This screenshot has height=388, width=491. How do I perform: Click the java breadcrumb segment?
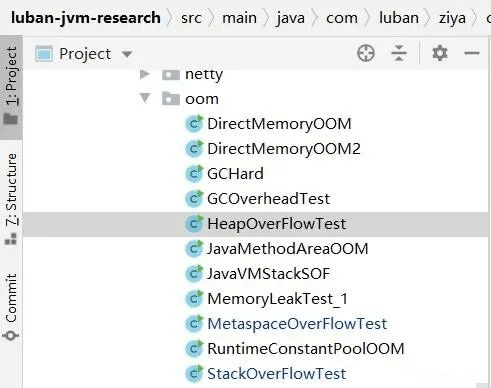[x=290, y=18]
